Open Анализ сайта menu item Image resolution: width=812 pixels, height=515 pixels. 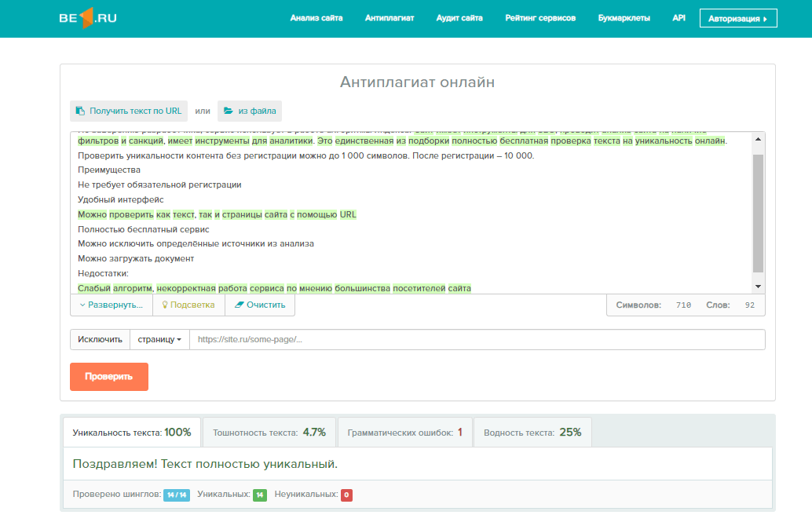point(316,18)
